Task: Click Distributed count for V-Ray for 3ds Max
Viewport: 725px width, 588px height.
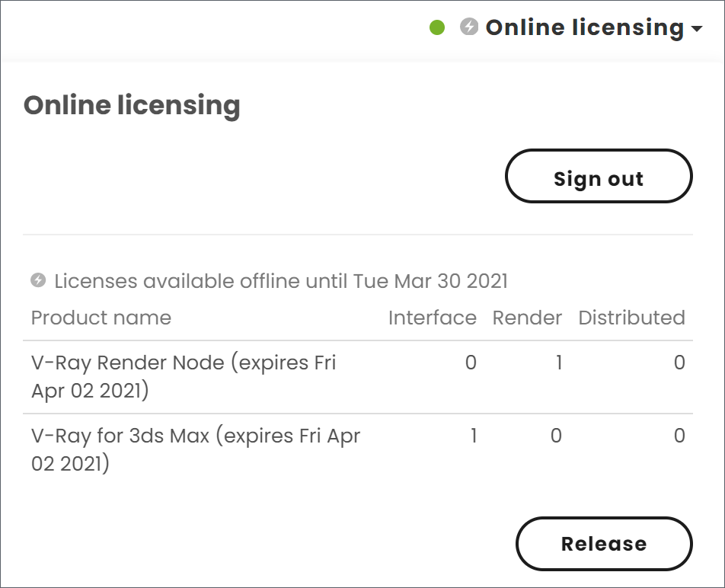Action: (679, 436)
